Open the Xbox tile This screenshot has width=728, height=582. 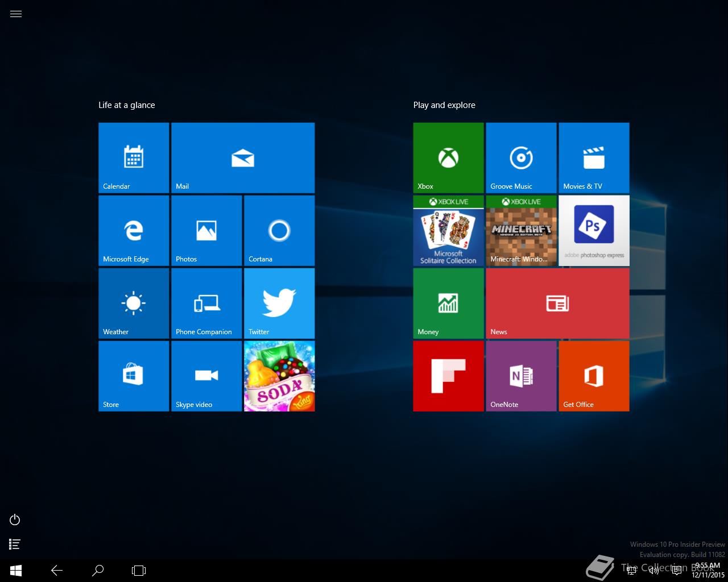pos(449,158)
